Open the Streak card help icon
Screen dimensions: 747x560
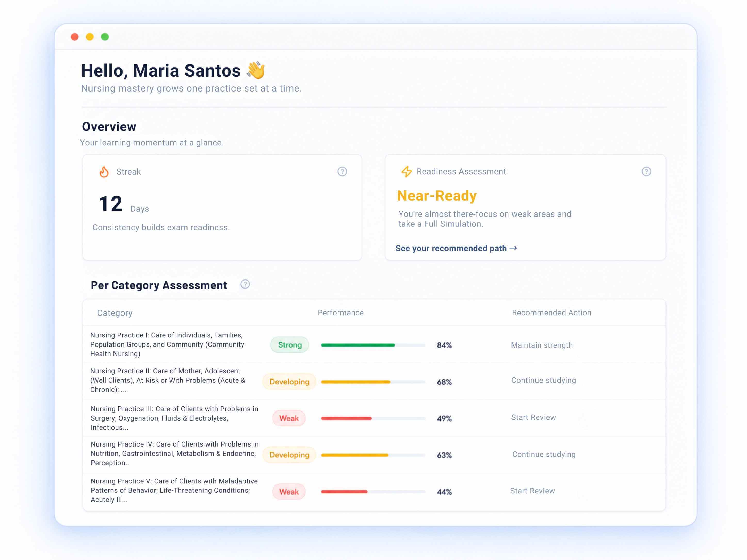pos(342,171)
